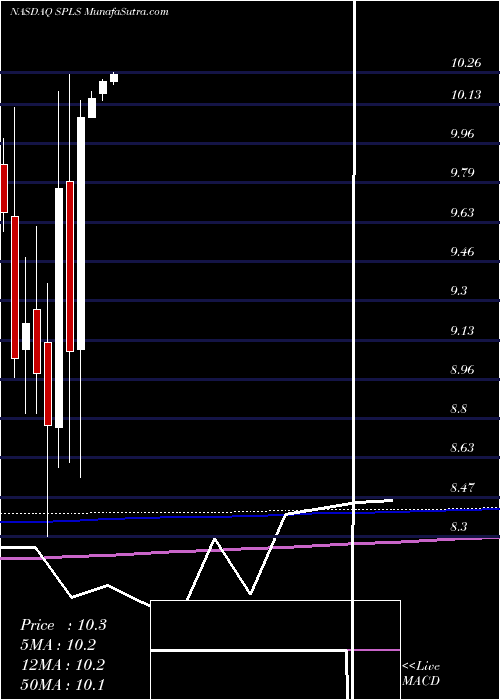Click the 10.13 price axis label
500x700 pixels.
(466, 95)
